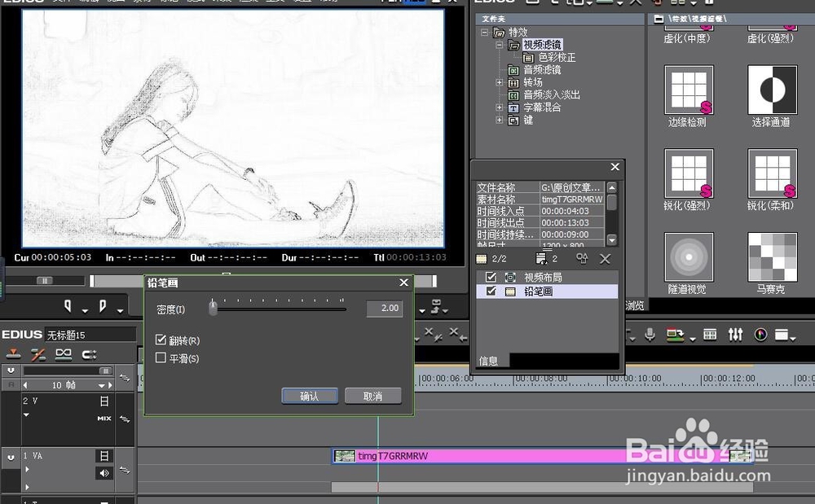Uncheck the 翻转(R) checkbox
The image size is (815, 504).
(161, 340)
